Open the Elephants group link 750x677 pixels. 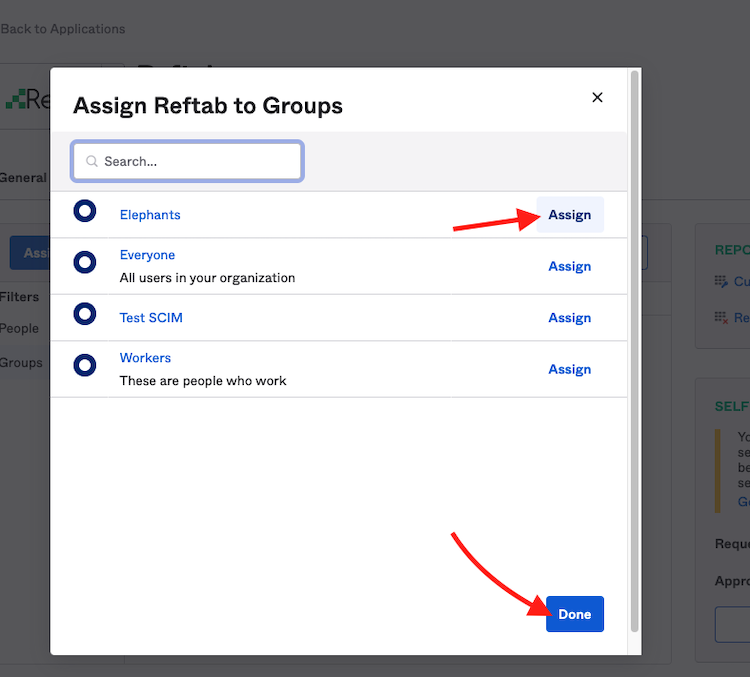coord(150,215)
